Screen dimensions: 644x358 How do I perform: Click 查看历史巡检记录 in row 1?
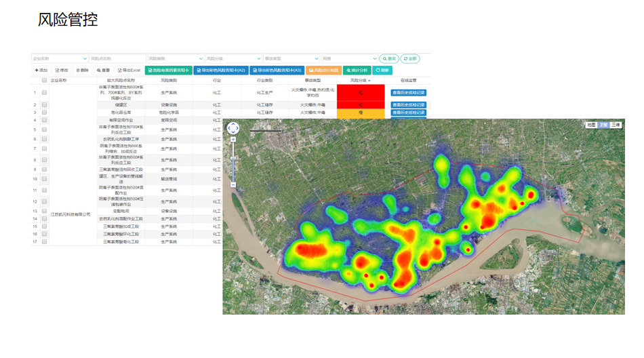point(408,93)
